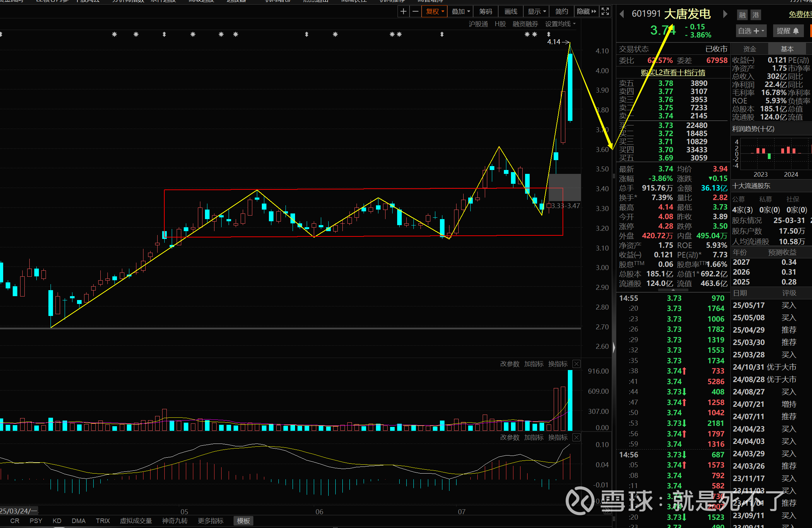This screenshot has width=812, height=528.
Task: Activate the 画线 drawing tool button
Action: [x=511, y=11]
